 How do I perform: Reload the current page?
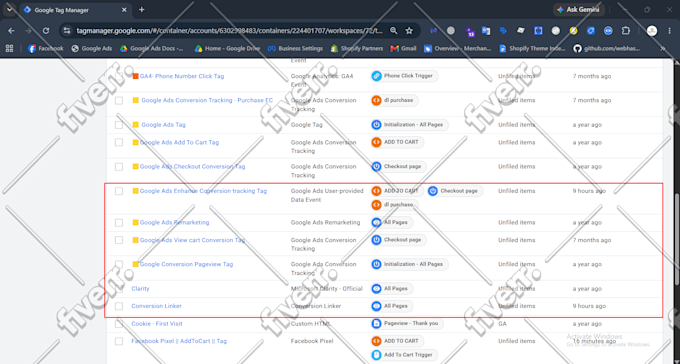(46, 31)
